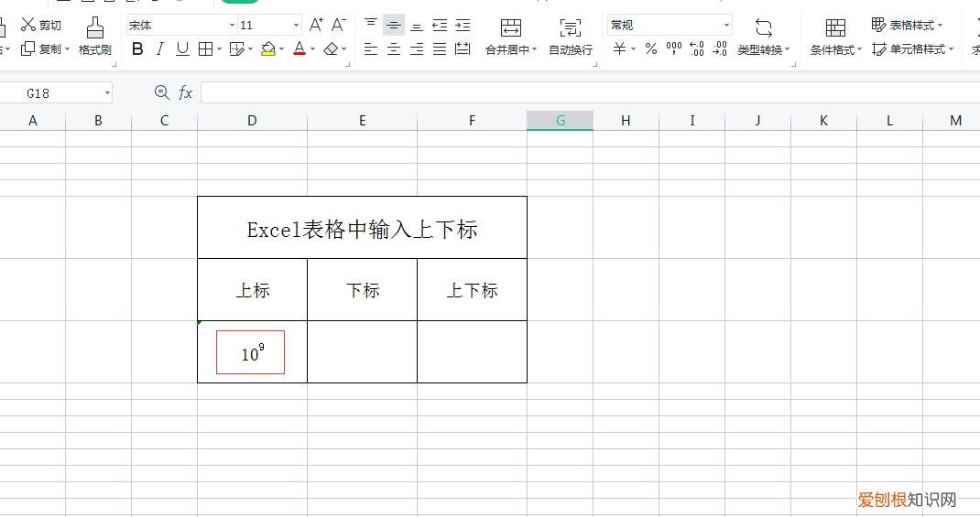Align text left horizontally
The image size is (980, 517).
point(371,48)
